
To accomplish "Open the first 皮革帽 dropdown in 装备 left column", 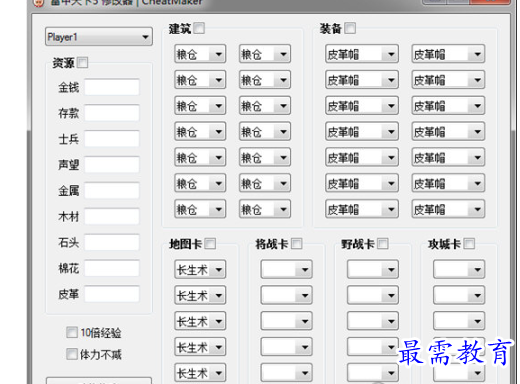I will point(362,54).
